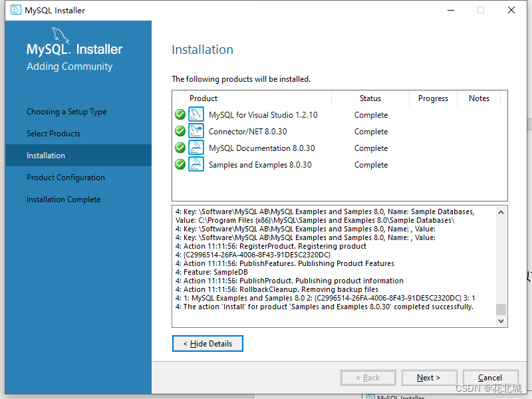
Task: Minimize the MySQL Installer window
Action: tap(451, 10)
